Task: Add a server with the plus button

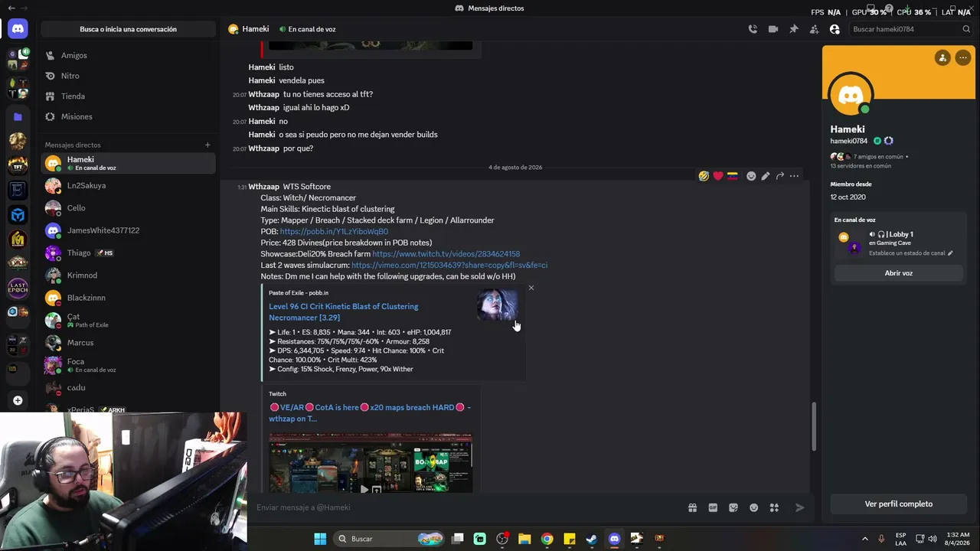Action: click(18, 400)
